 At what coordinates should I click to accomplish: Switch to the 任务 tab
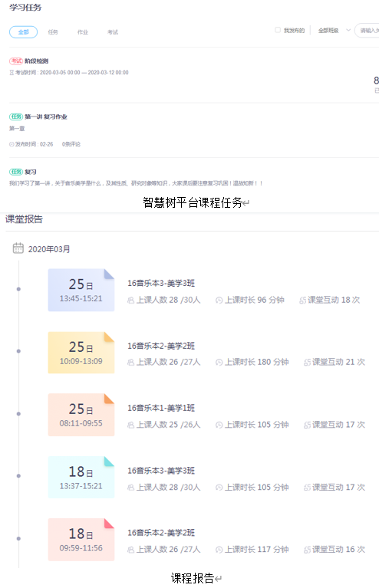click(x=53, y=32)
